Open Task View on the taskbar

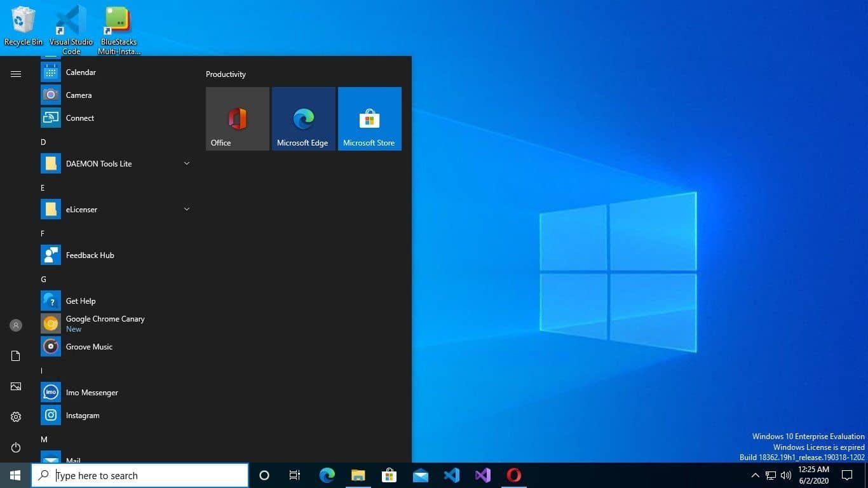click(x=295, y=475)
